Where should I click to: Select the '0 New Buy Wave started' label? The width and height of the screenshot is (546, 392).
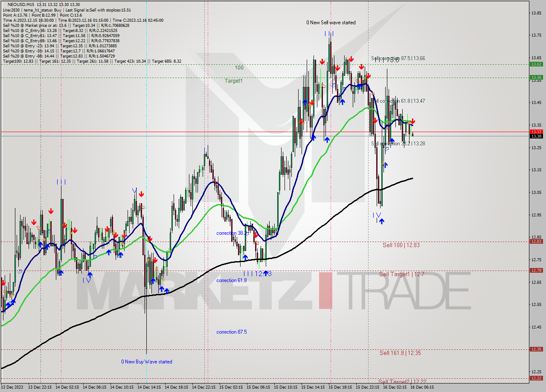[147, 362]
